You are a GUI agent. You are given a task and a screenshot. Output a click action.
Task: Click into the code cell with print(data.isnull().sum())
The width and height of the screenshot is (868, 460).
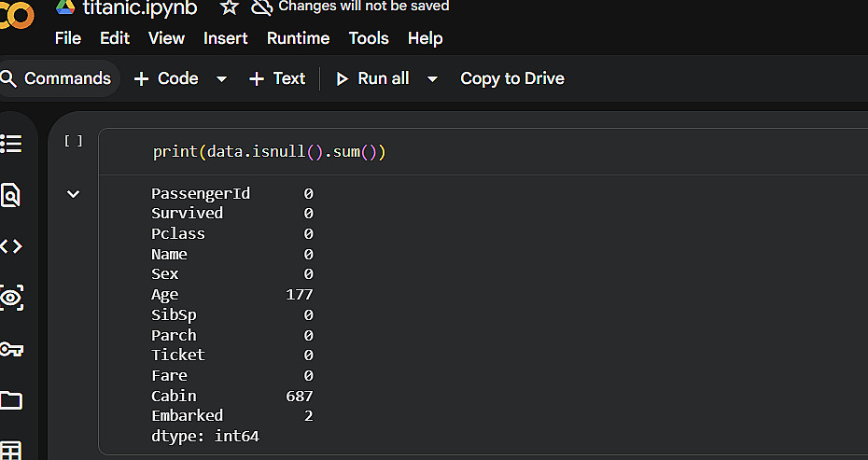467,152
